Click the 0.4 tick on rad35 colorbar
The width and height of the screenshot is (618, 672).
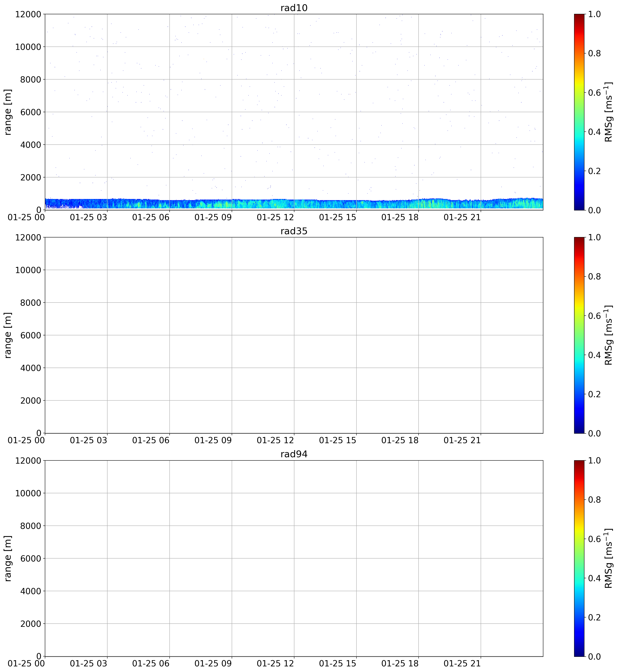coord(595,355)
